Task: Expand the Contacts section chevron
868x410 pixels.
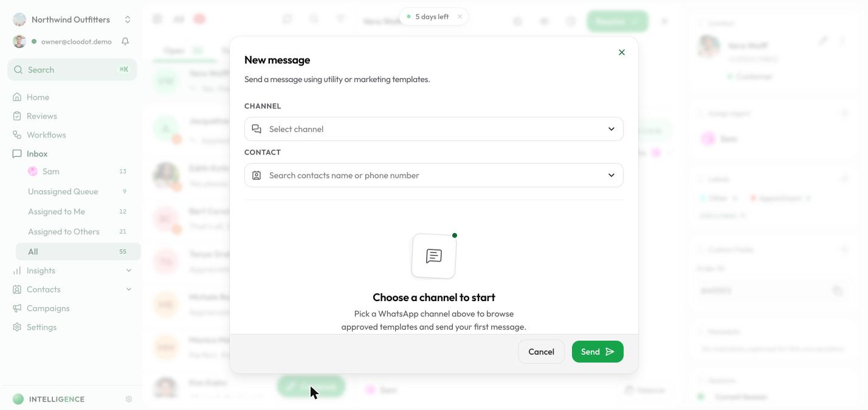Action: pos(129,290)
